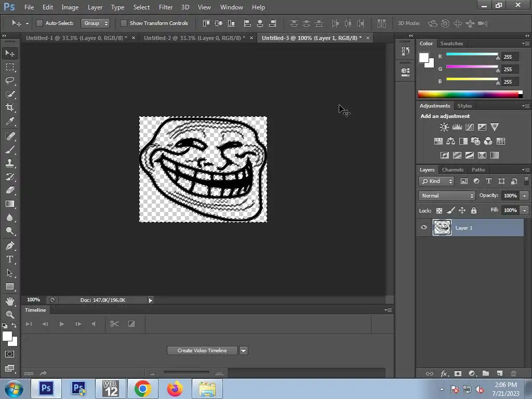Toggle layer filtering switch

(x=526, y=181)
